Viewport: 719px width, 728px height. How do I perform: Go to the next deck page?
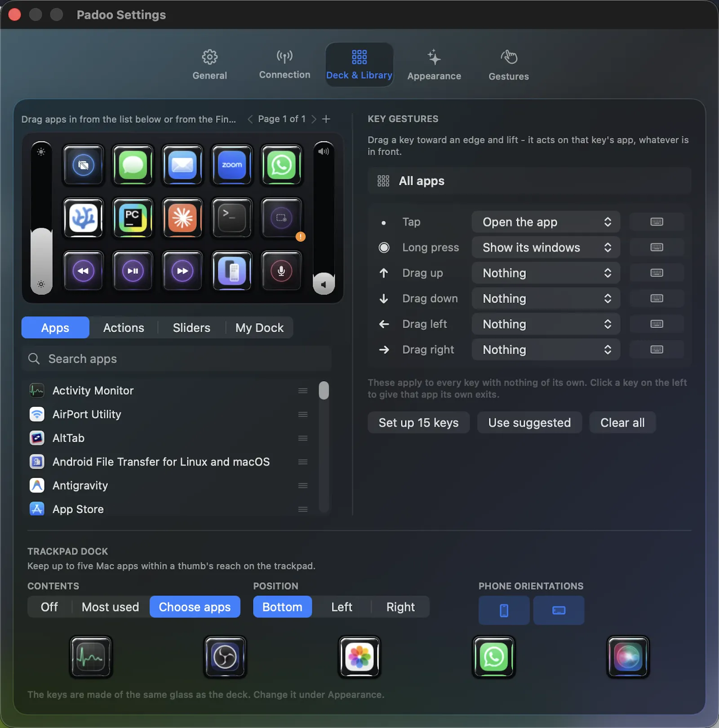[x=314, y=119]
